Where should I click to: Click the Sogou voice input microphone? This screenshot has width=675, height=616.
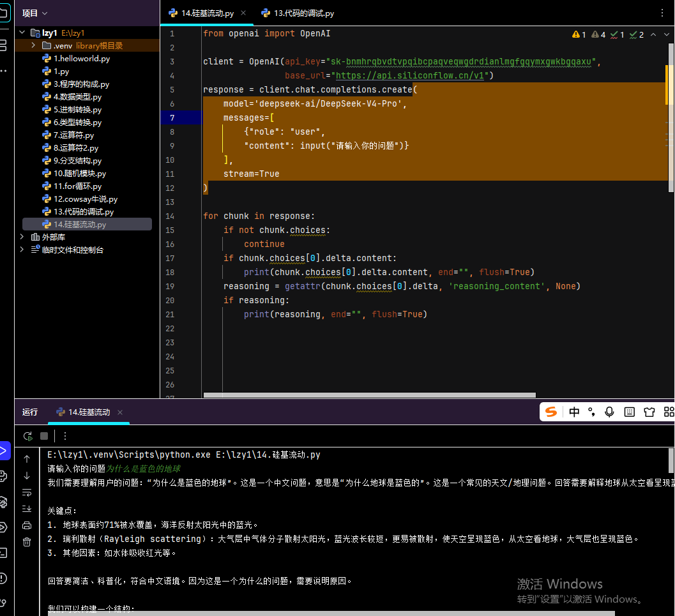coord(609,412)
